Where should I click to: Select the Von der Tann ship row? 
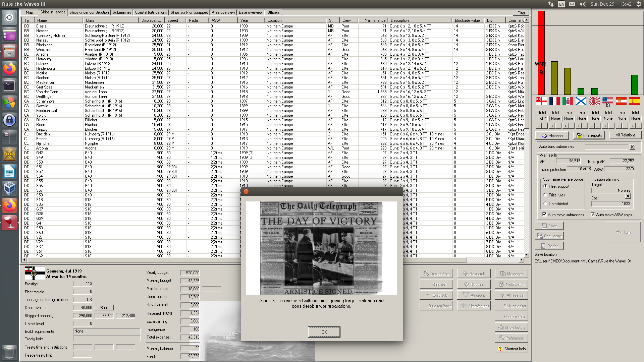tap(273, 92)
